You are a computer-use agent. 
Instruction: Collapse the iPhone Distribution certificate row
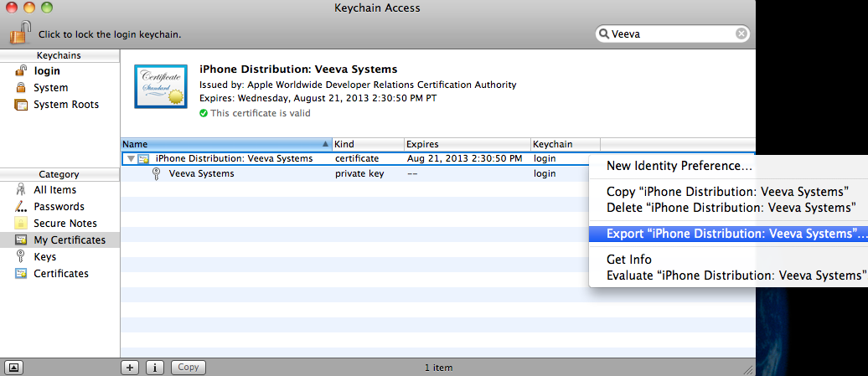pos(130,158)
